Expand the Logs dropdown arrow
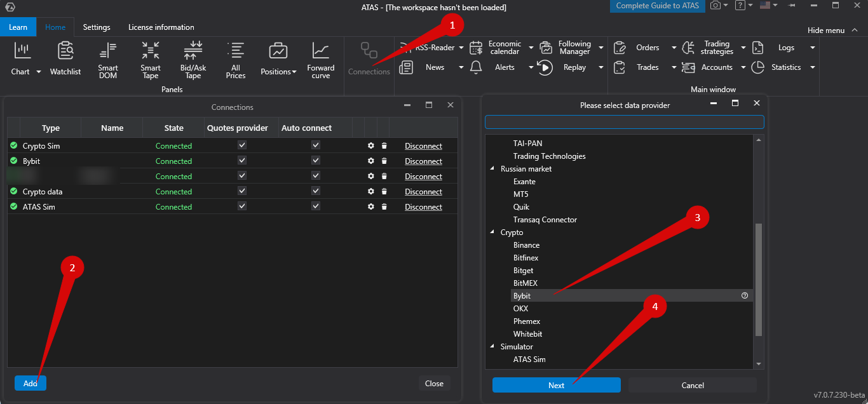The image size is (868, 404). pos(812,48)
